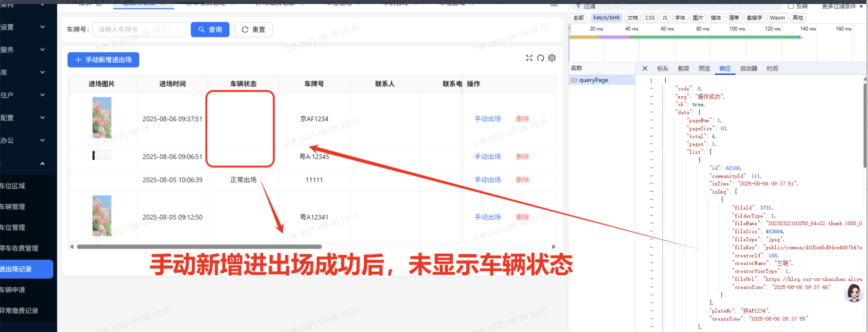Open entry image thumbnail for 粤A12341

(102, 216)
